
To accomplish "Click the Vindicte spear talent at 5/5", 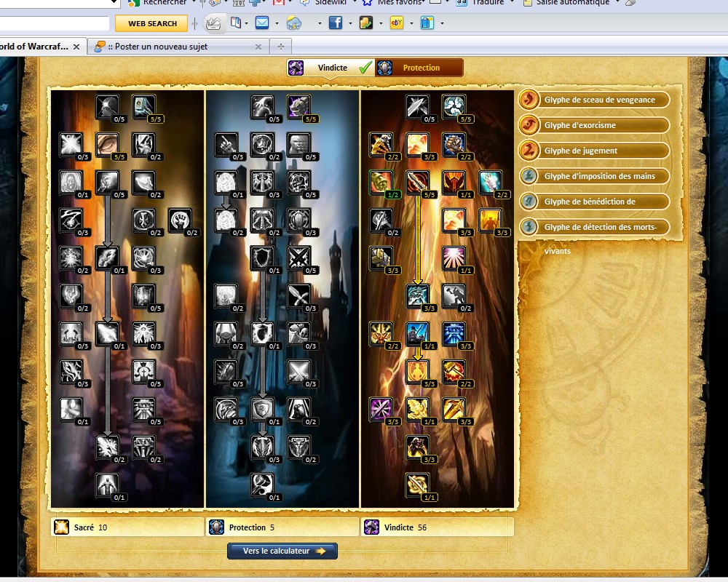I will tap(418, 183).
